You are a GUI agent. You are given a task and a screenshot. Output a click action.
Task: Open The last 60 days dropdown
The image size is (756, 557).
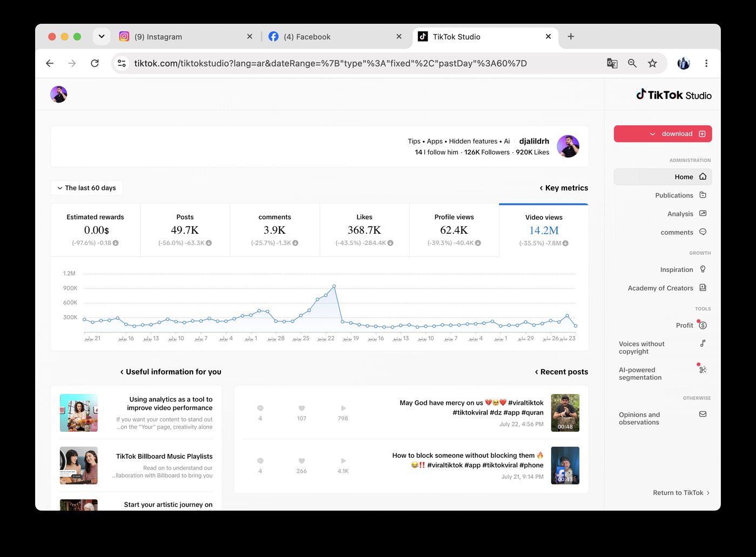(x=86, y=188)
